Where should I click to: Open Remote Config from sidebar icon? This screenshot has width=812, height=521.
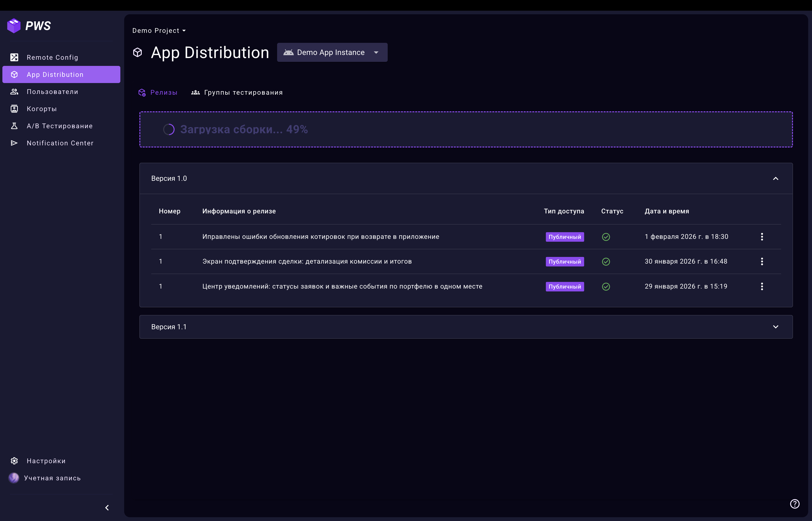(14, 57)
